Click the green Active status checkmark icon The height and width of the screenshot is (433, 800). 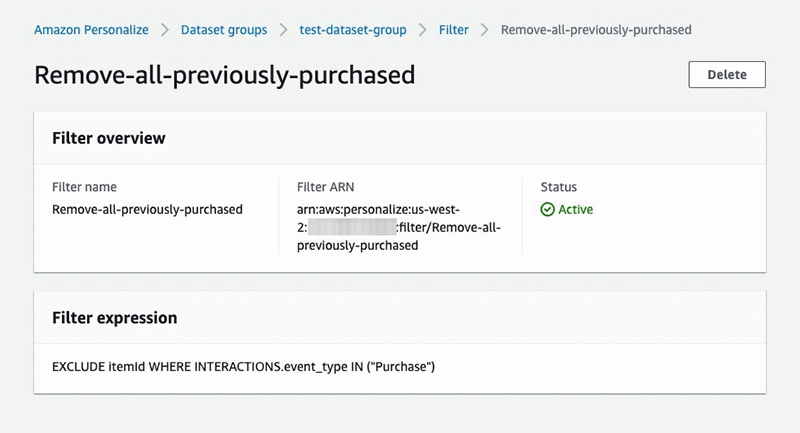tap(547, 210)
